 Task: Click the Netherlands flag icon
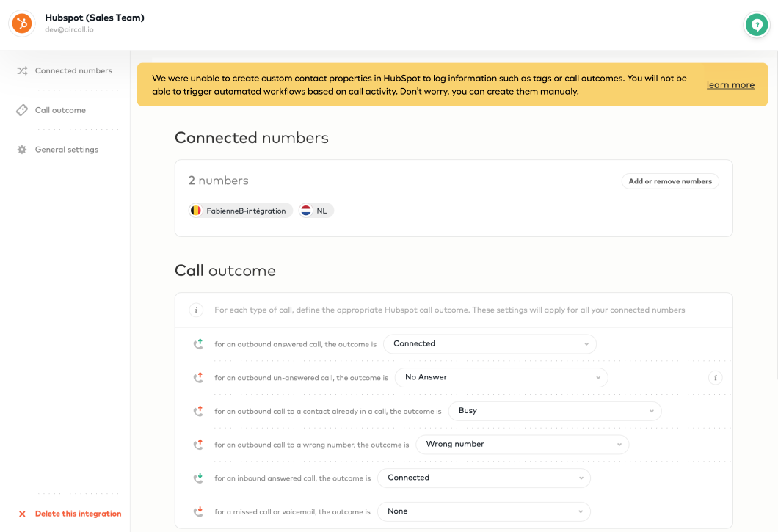(306, 211)
